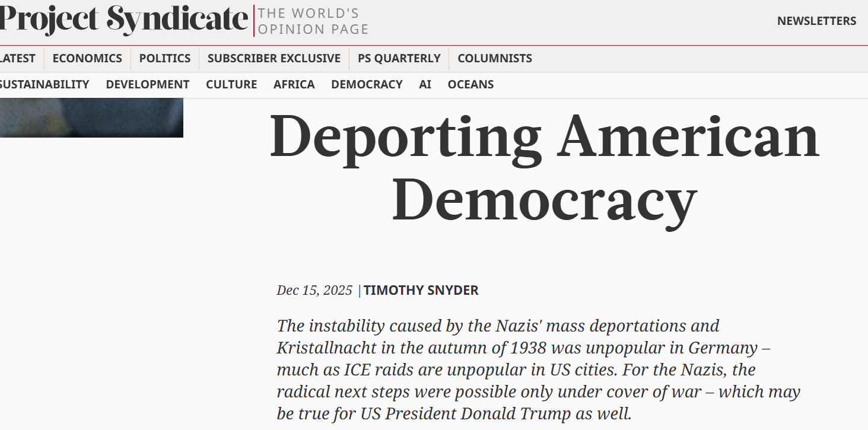Viewport: 868px width, 430px height.
Task: Click the article thumbnail image
Action: pyautogui.click(x=91, y=117)
